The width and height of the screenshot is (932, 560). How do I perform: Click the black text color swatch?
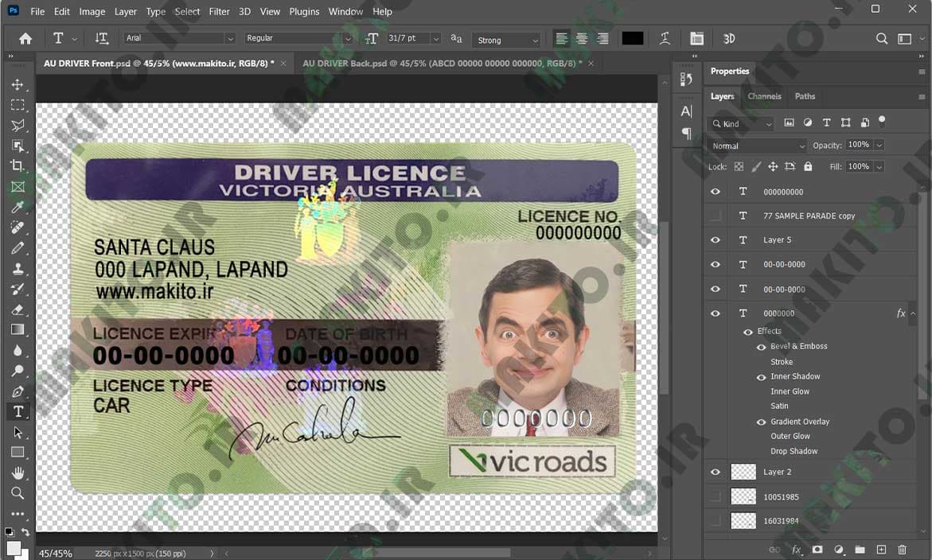[633, 39]
